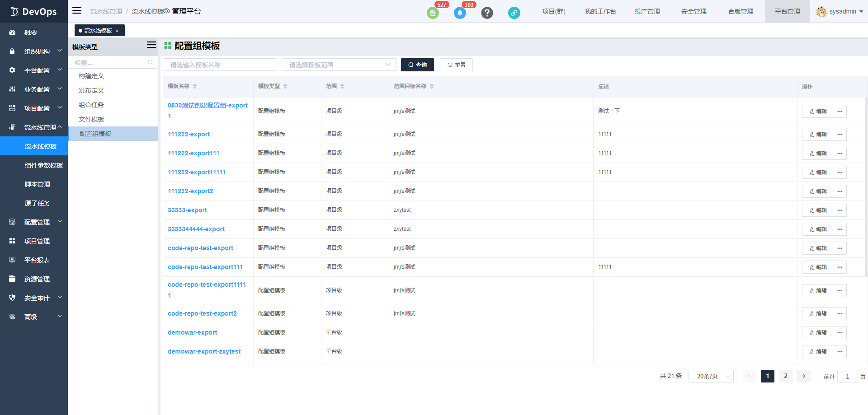The image size is (868, 415).
Task: Open the green document notifications icon
Action: click(x=433, y=13)
